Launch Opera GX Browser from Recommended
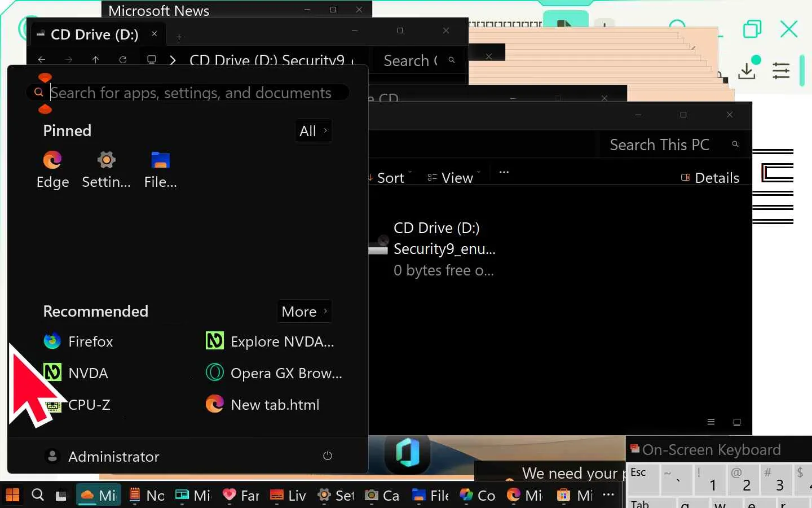The width and height of the screenshot is (812, 508). [x=274, y=373]
